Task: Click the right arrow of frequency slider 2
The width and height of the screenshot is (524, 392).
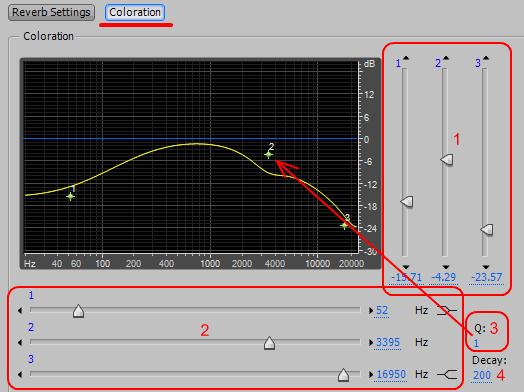Action: click(x=371, y=343)
